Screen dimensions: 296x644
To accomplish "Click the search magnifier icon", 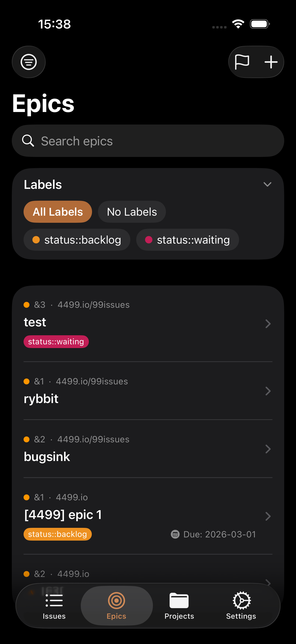I will click(x=28, y=141).
